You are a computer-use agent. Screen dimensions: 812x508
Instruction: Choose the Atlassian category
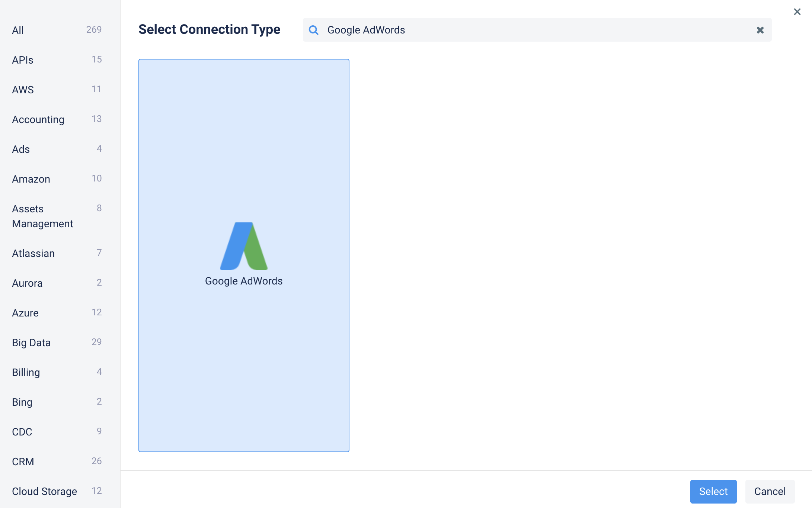[57, 253]
